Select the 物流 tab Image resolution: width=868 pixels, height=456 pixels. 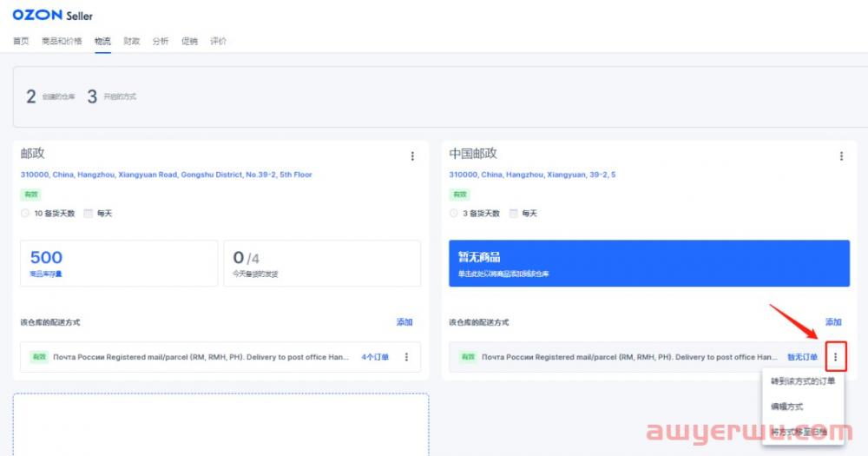point(102,41)
